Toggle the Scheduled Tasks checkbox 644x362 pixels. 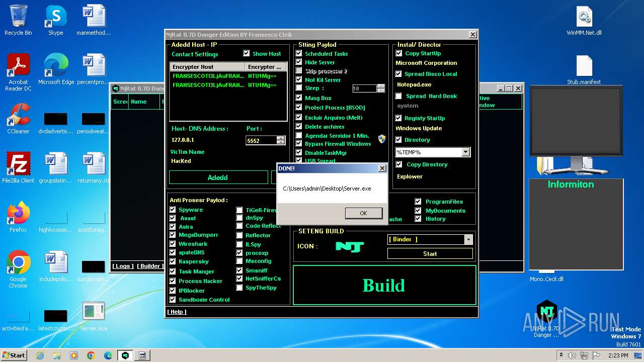(299, 53)
